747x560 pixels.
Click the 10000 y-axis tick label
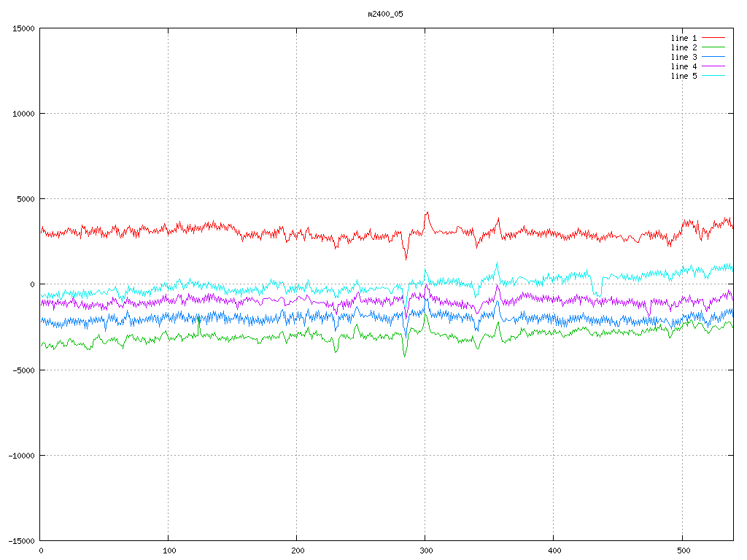click(23, 114)
